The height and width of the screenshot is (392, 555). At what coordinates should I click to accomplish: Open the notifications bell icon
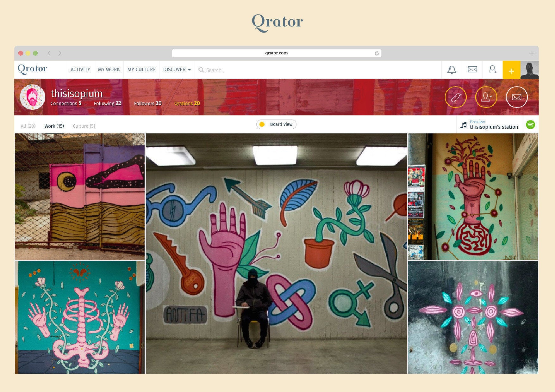tap(452, 70)
